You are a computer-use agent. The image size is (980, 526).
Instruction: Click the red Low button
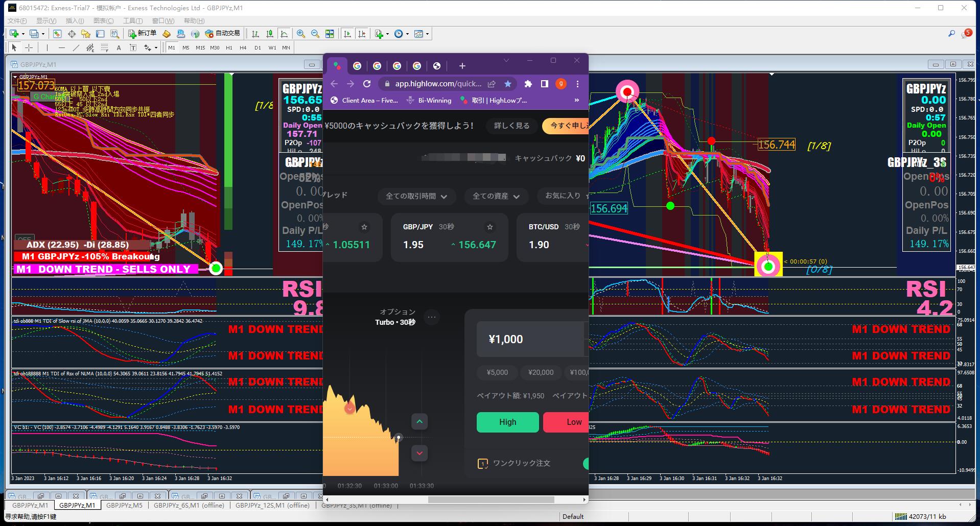(x=566, y=422)
